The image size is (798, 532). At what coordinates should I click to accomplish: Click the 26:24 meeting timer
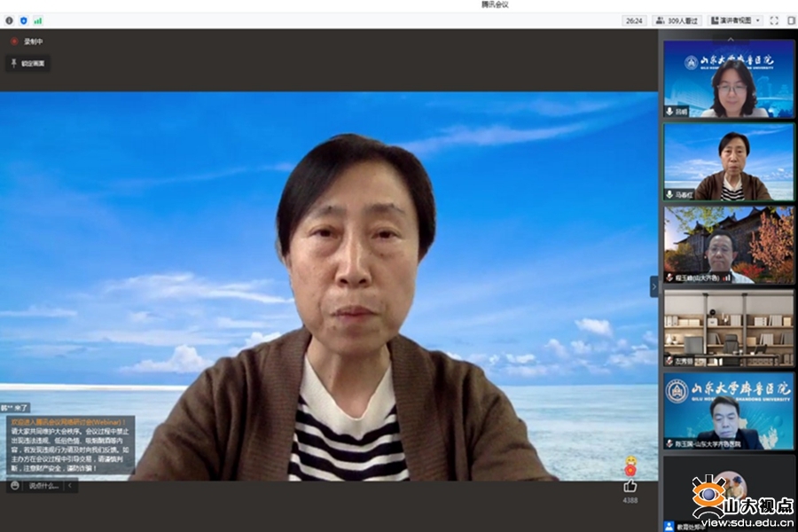pos(634,20)
